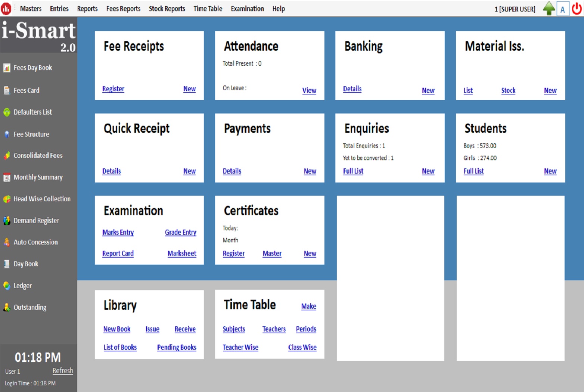
Task: Open Marks Entry in Examination
Action: pos(118,232)
